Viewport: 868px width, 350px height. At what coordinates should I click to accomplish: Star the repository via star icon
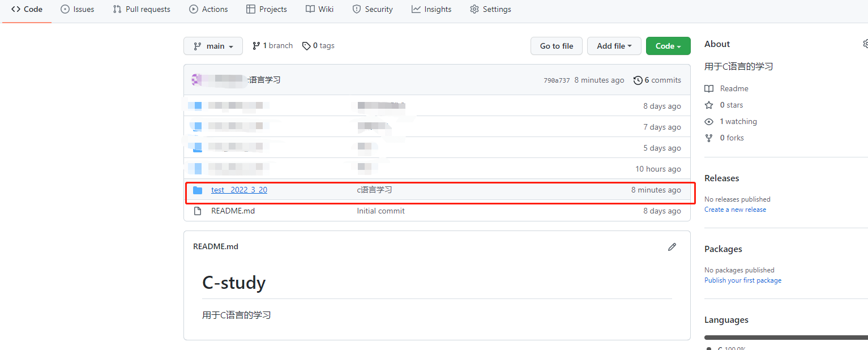pyautogui.click(x=709, y=105)
